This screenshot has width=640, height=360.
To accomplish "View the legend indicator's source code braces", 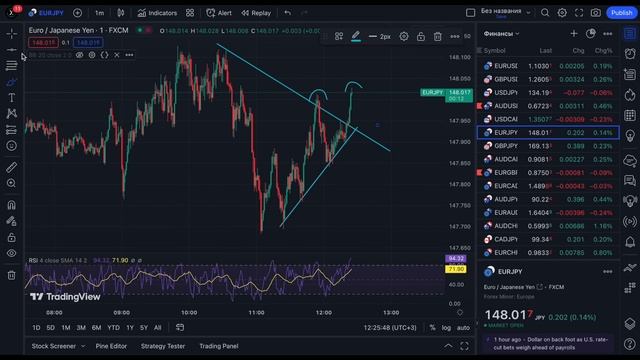I will [104, 55].
